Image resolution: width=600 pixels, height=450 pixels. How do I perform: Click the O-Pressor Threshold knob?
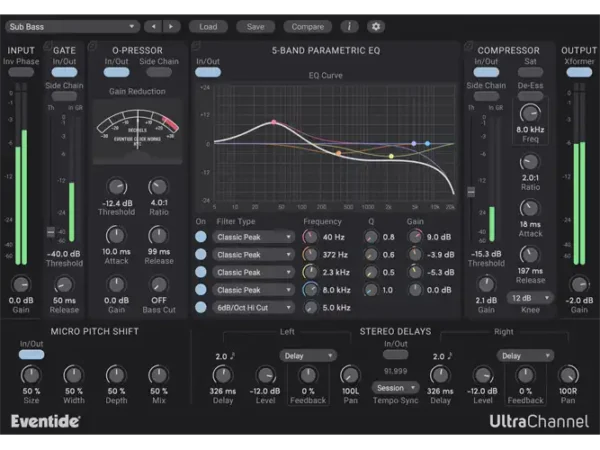point(116,187)
